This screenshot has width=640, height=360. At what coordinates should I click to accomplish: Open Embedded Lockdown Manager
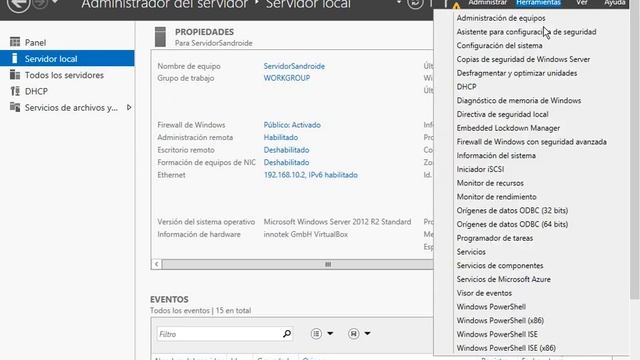pyautogui.click(x=508, y=128)
